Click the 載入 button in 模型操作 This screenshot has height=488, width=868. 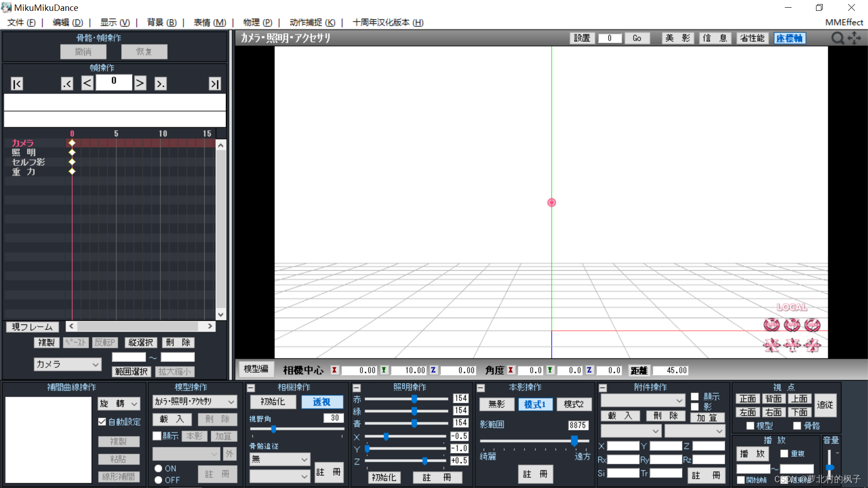[172, 419]
